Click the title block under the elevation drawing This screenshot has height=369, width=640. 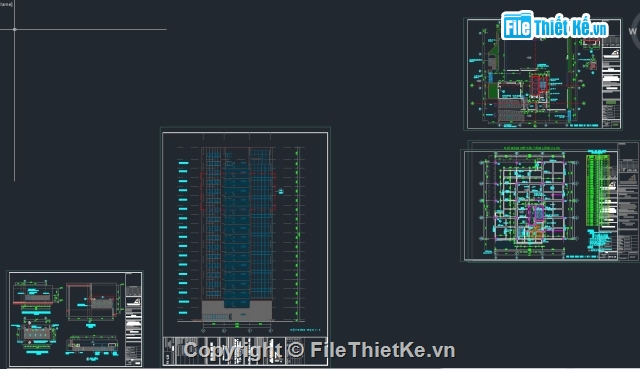tap(245, 351)
